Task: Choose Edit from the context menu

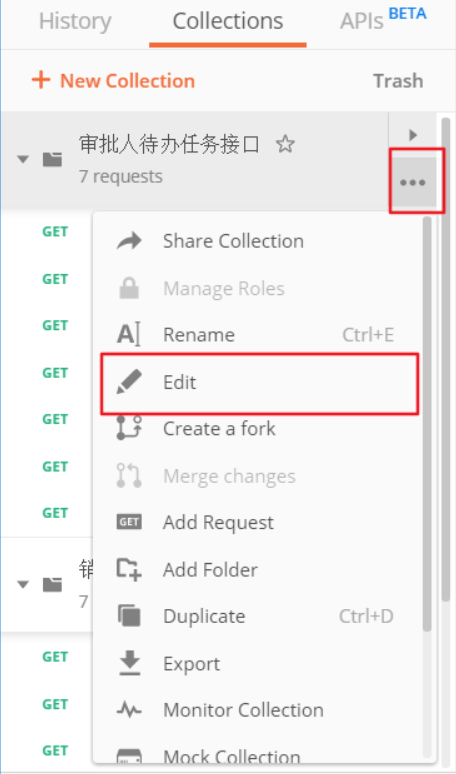Action: [260, 382]
